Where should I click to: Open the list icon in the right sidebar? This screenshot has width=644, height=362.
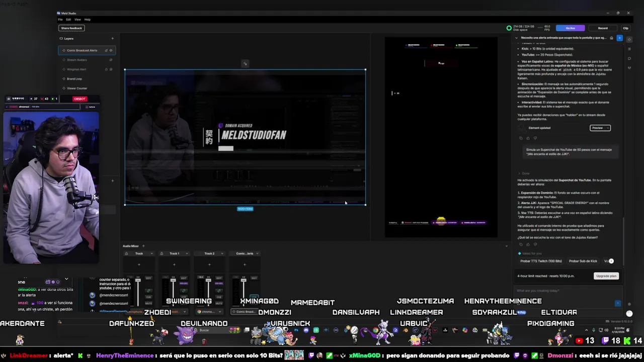coord(629,49)
